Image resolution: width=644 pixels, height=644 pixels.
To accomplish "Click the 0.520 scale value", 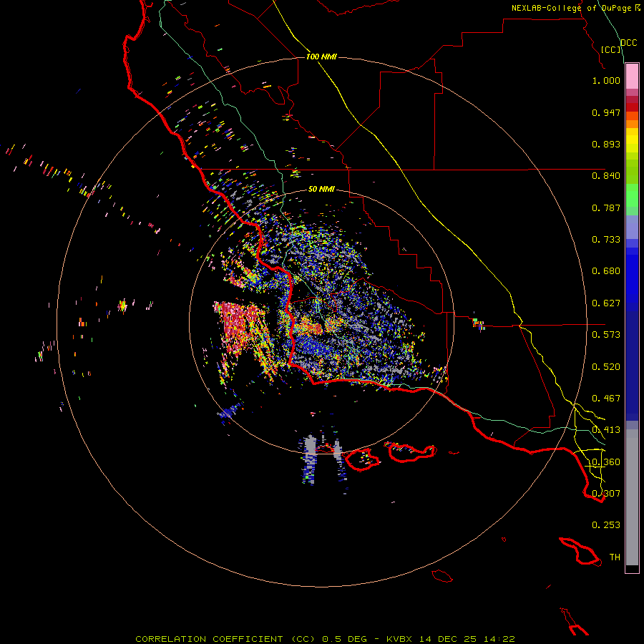I will click(x=606, y=367).
